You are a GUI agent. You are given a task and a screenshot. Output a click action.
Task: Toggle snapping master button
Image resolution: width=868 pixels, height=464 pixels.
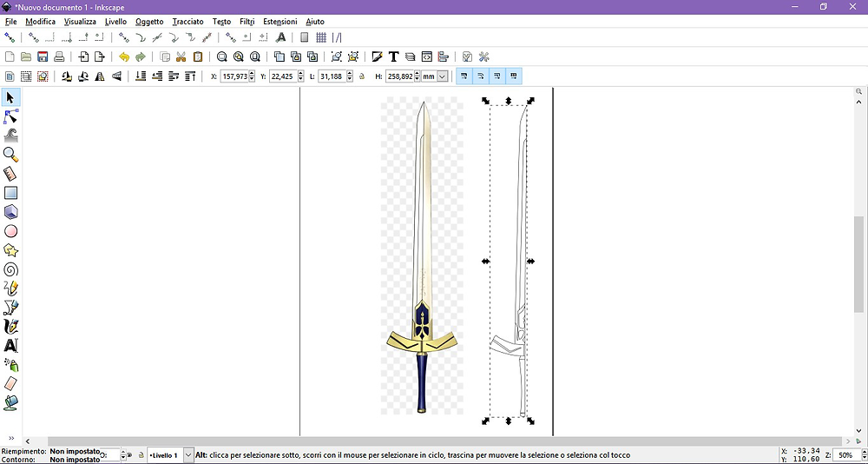(x=9, y=37)
